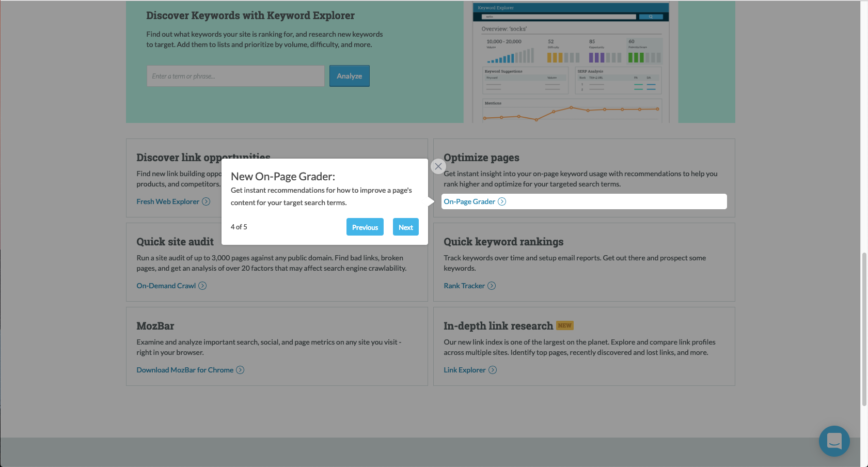
Task: Open the Fresh Web Explorer link
Action: [x=168, y=201]
